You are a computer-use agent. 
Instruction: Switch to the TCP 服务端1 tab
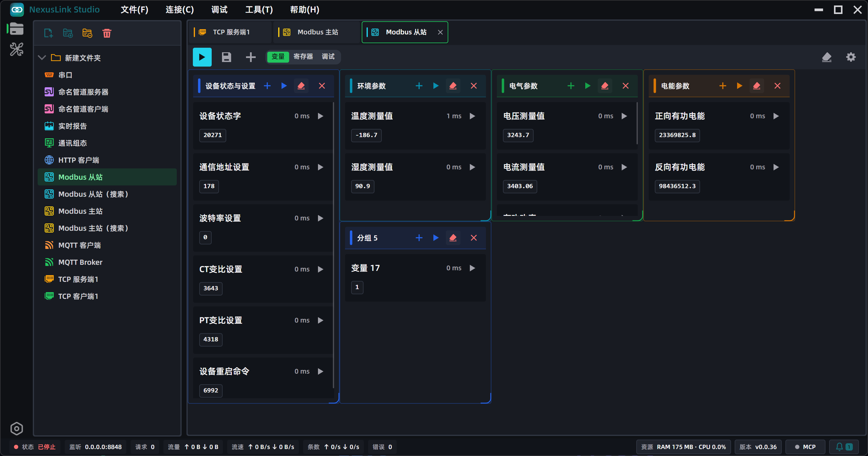click(230, 32)
